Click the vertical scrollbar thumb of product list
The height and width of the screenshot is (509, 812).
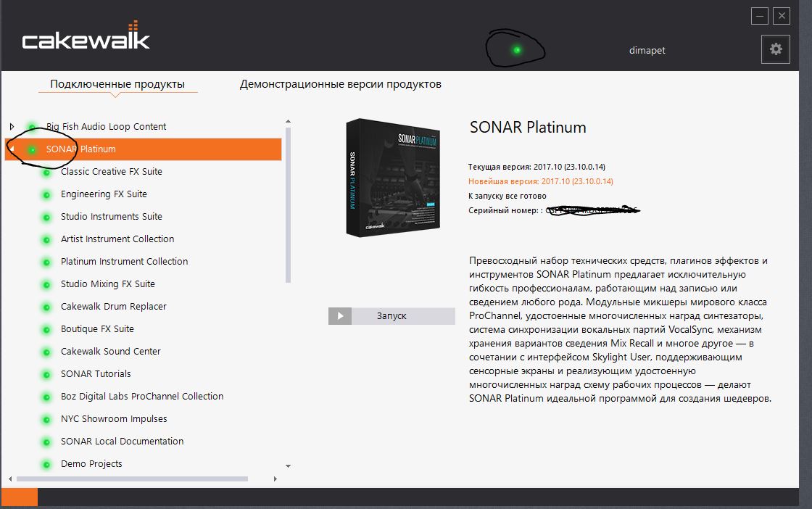289,205
